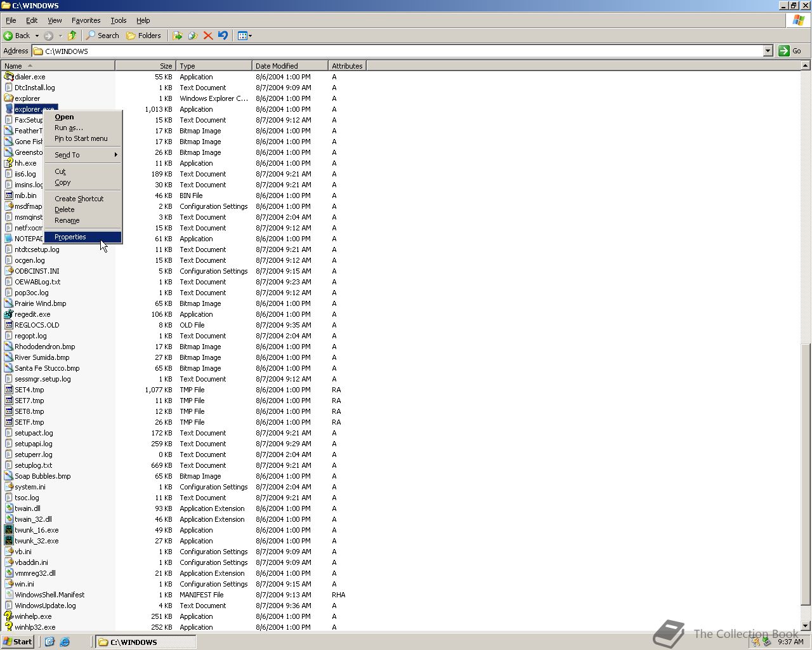812x650 pixels.
Task: Click the Go button beside the Address bar
Action: 790,51
